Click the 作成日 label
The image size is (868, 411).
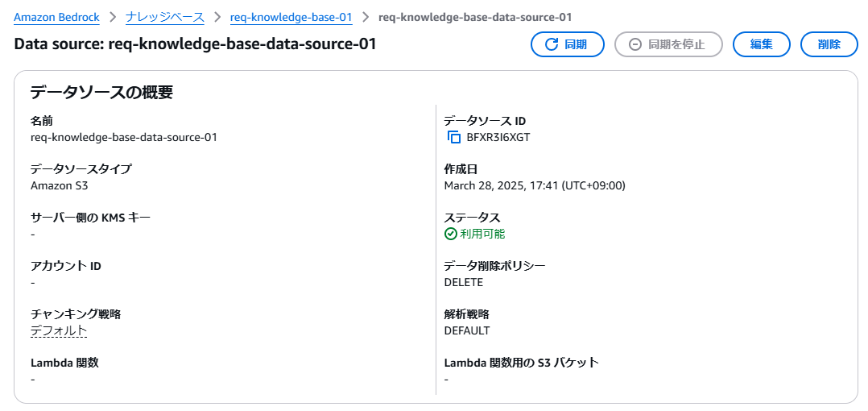[x=461, y=169]
